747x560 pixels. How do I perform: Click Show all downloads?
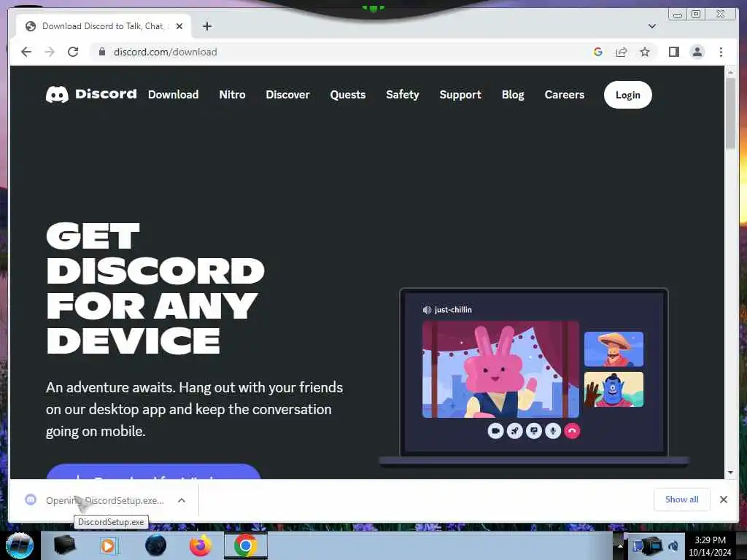(x=682, y=499)
